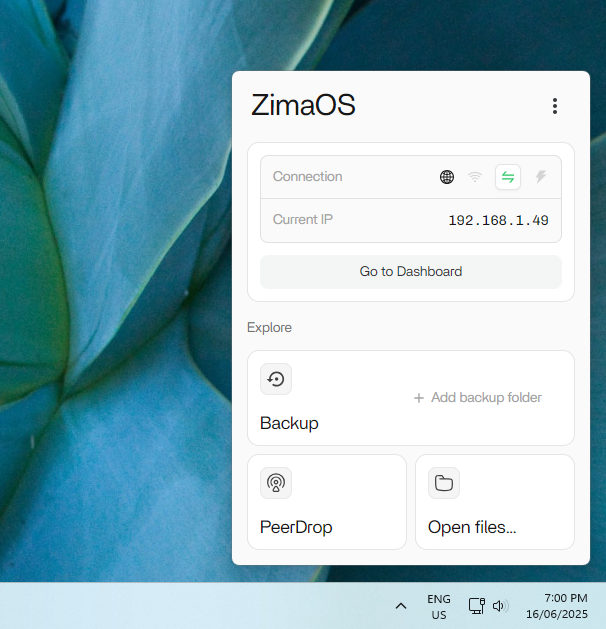Click the plus icon beside Add backup folder
606x629 pixels.
419,398
